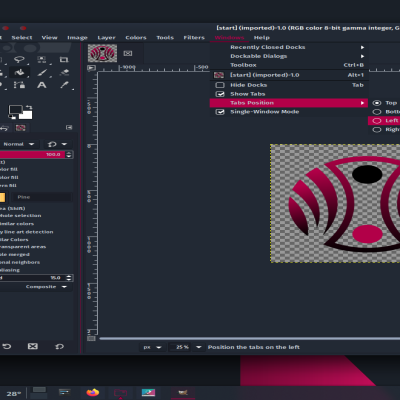Close the image tab with X icon
The height and width of the screenshot is (400, 400).
point(128,53)
